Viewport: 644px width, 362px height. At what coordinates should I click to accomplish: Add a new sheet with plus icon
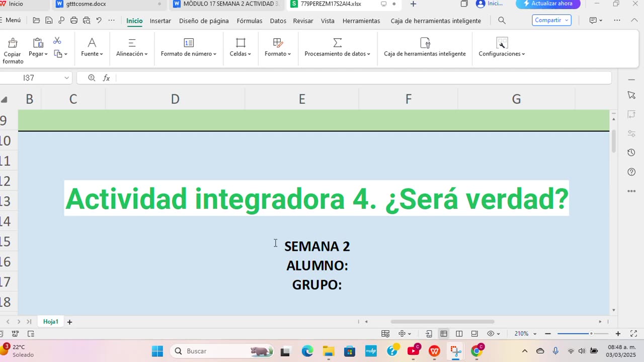69,322
